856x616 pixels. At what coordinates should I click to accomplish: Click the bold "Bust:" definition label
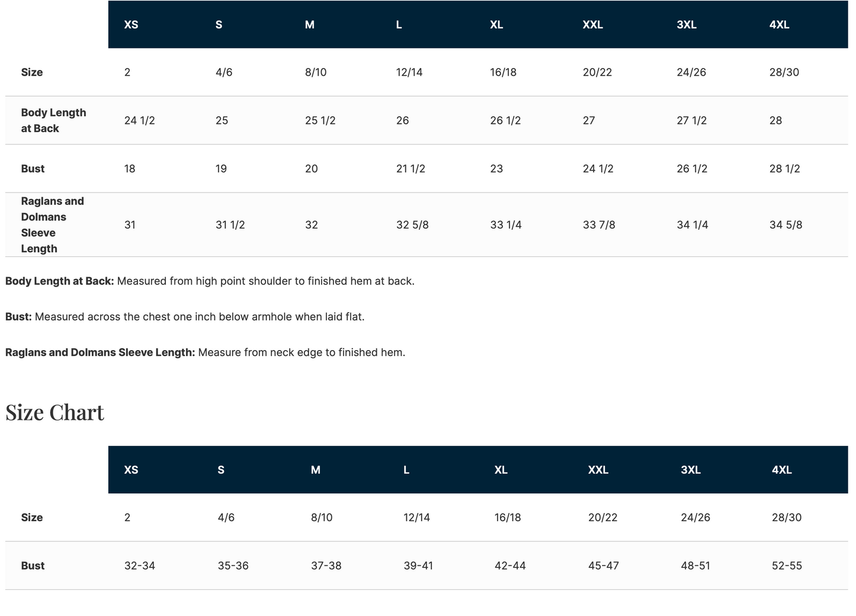(18, 317)
